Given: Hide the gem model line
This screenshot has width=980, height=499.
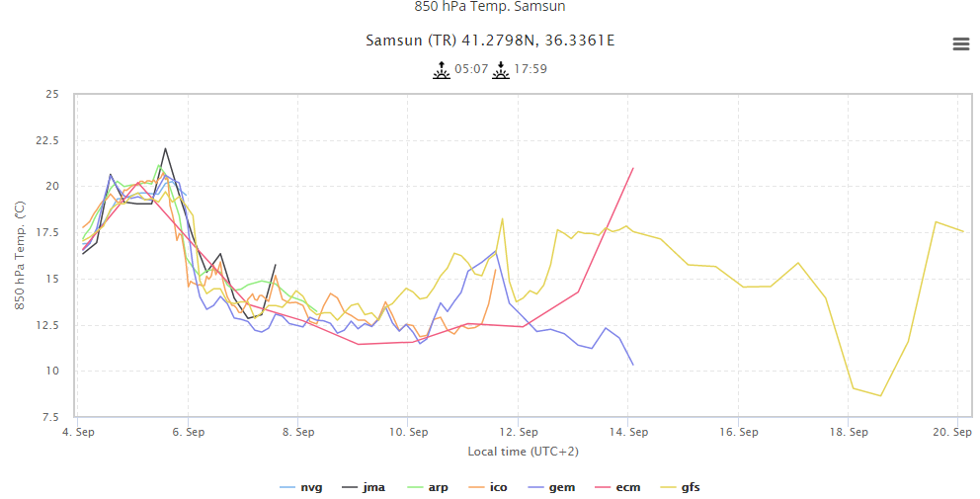Looking at the screenshot, I should click(551, 487).
